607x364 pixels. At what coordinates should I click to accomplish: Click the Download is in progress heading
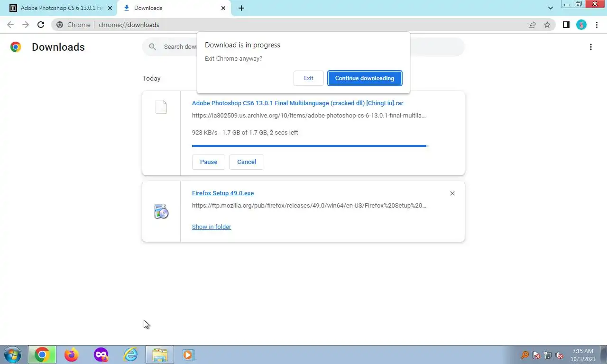coord(242,45)
